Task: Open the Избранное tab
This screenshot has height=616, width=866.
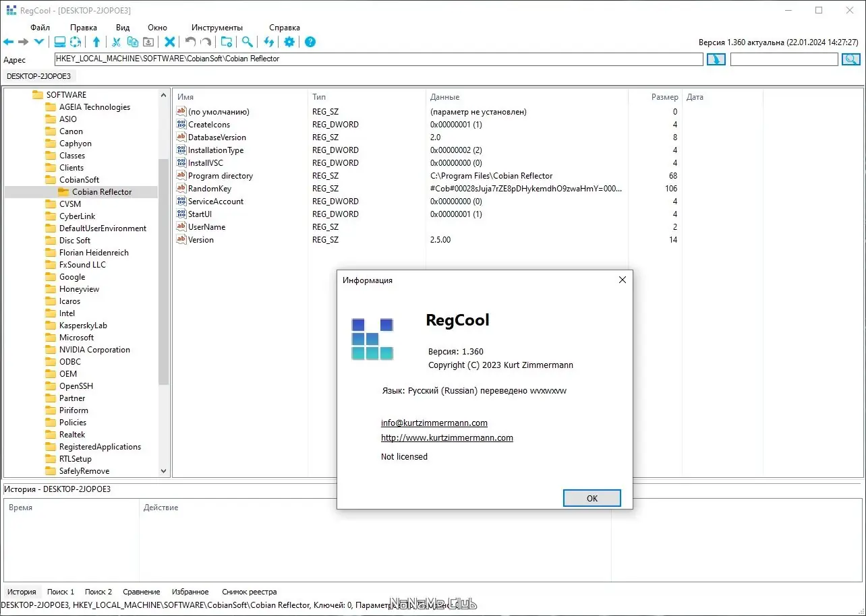Action: coord(190,592)
